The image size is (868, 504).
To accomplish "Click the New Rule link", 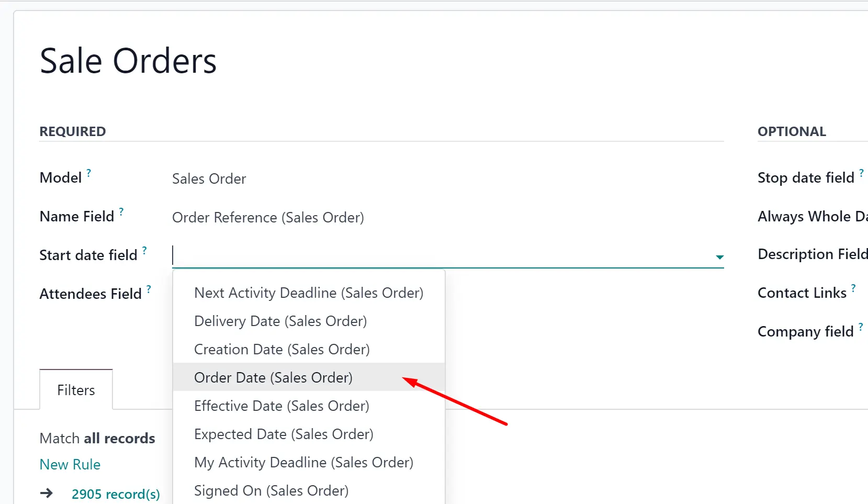I will pos(70,464).
